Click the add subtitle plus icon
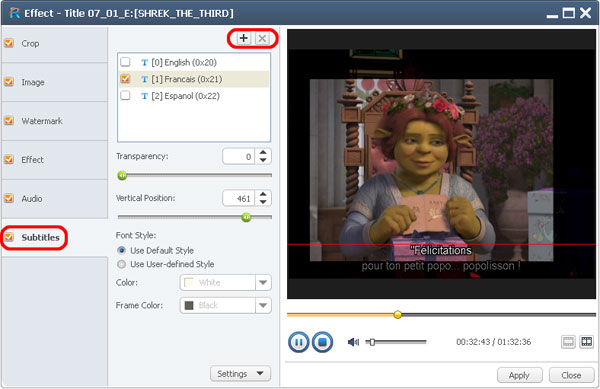 (244, 38)
